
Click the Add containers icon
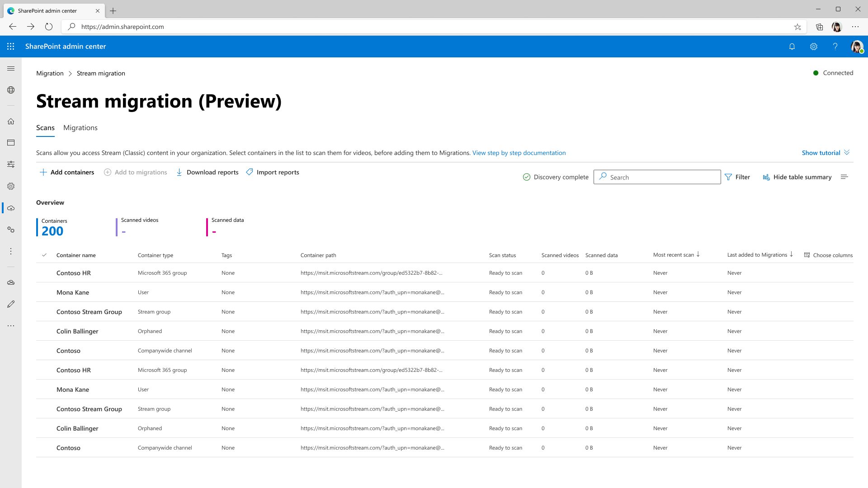click(43, 172)
